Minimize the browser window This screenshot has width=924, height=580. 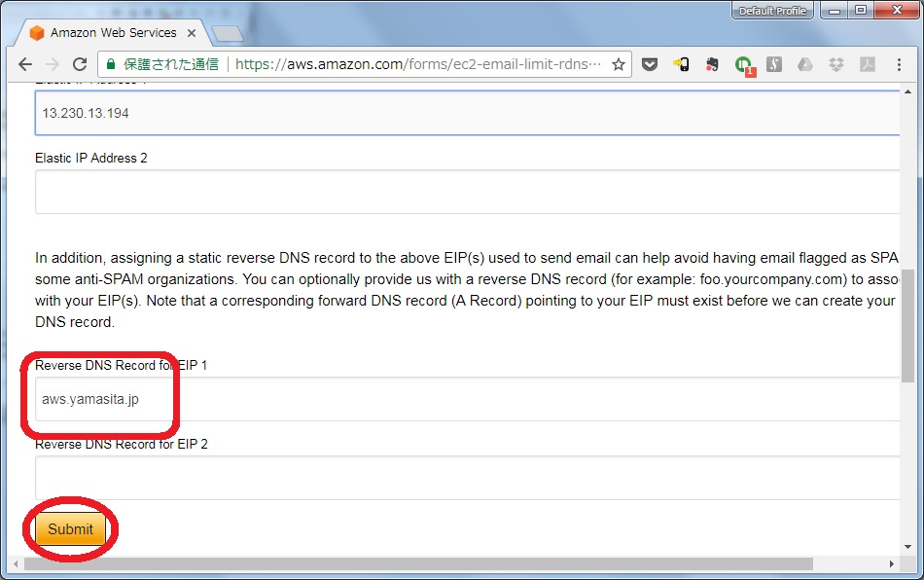834,11
